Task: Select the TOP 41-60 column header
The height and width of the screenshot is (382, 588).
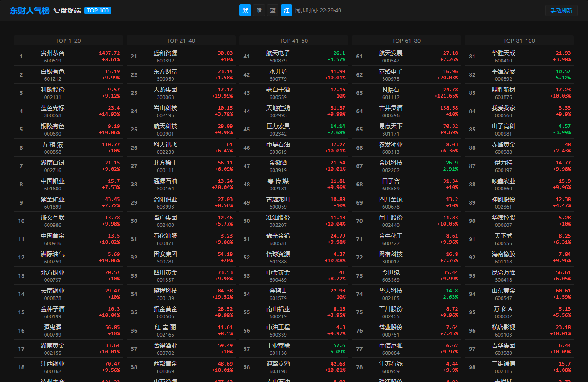Action: (294, 41)
